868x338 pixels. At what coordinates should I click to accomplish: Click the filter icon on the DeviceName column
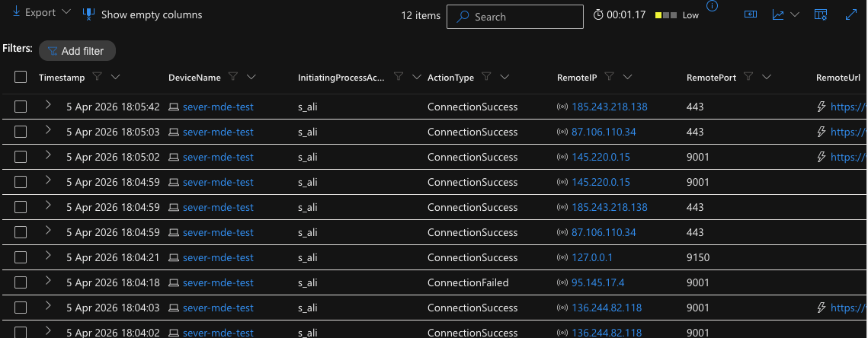click(x=233, y=77)
